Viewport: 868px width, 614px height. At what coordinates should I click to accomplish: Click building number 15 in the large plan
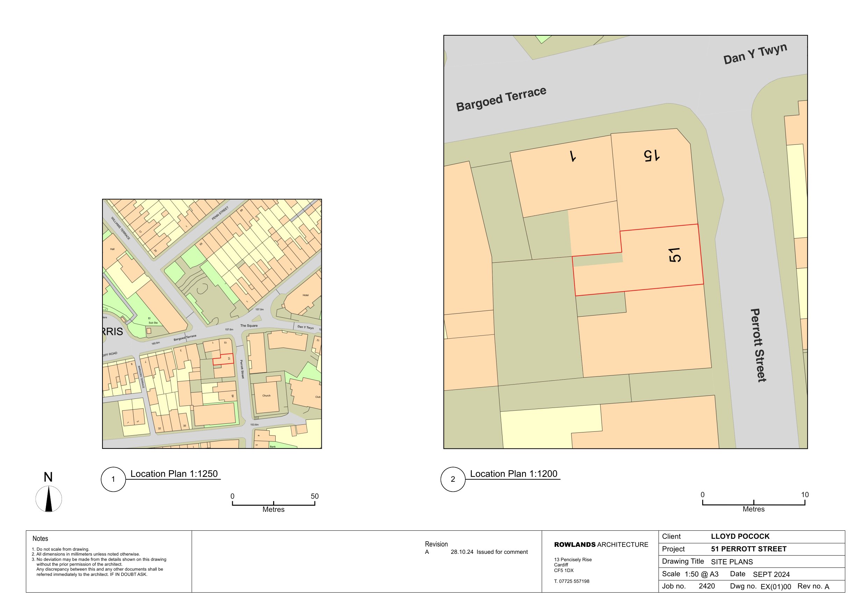pyautogui.click(x=652, y=155)
